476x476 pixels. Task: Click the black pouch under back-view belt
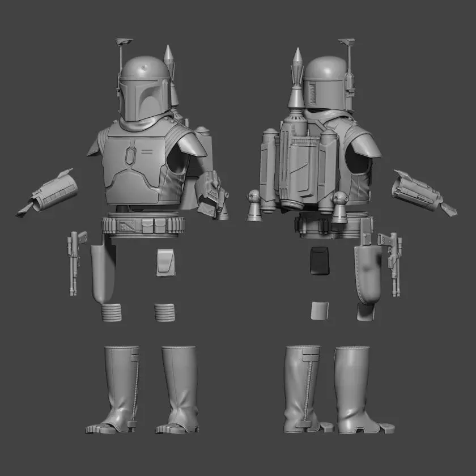(x=320, y=261)
